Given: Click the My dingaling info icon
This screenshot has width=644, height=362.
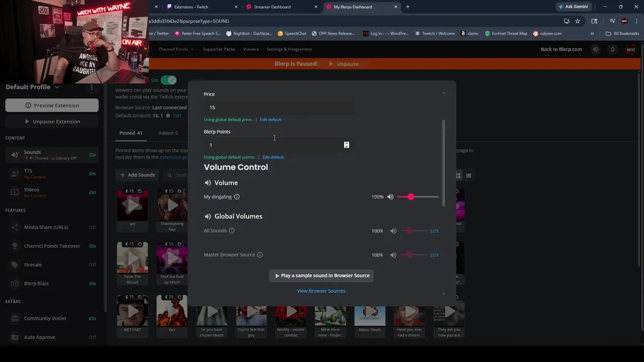Looking at the screenshot, I should click(x=236, y=197).
